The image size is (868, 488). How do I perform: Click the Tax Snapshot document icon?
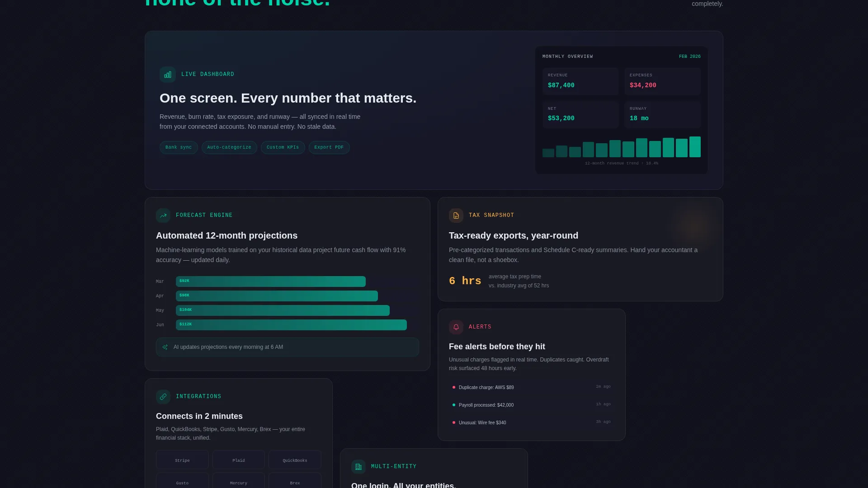(x=456, y=216)
